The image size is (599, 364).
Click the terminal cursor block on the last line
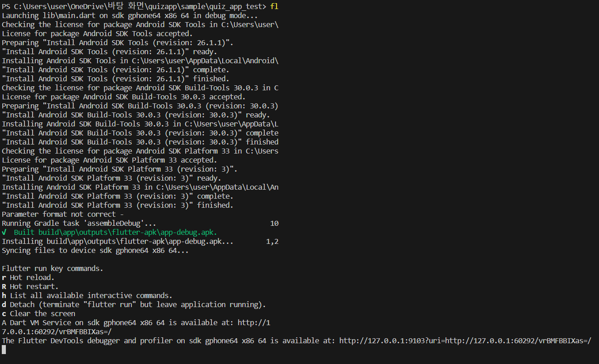click(x=4, y=350)
